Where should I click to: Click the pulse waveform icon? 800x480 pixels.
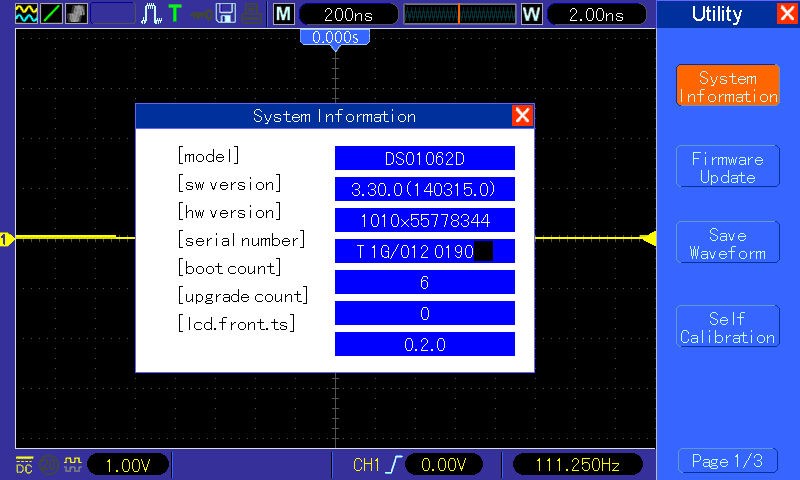(151, 14)
